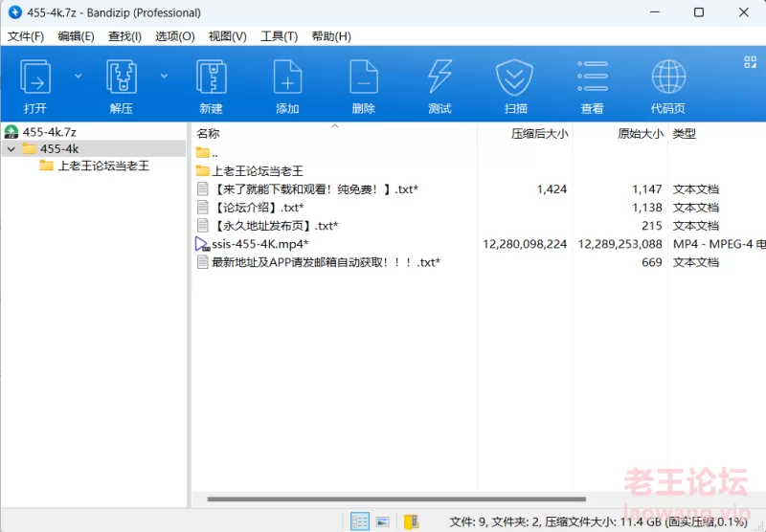Click the Add files (添加) icon

tap(287, 77)
